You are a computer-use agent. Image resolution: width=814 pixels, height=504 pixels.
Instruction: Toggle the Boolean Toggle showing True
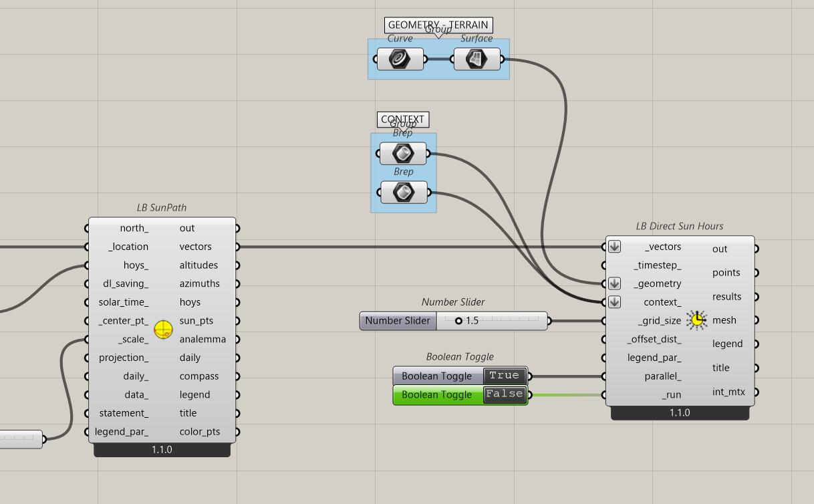[x=504, y=376]
